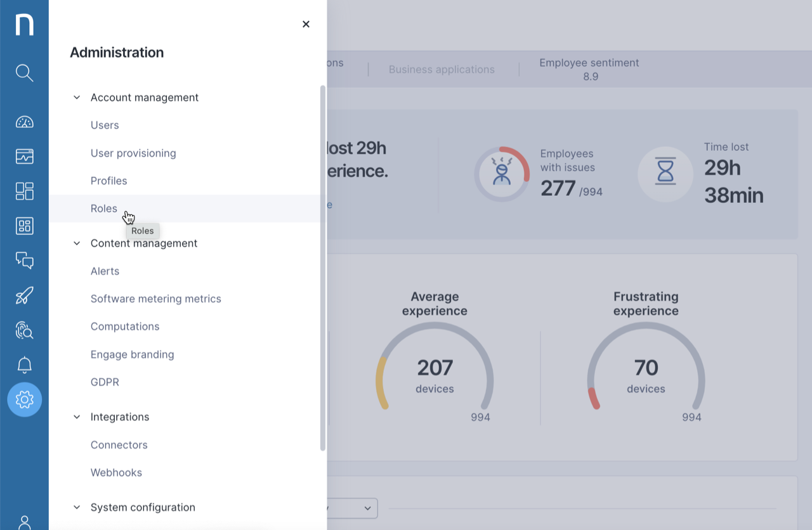Open the user account icon at bottom
The image size is (812, 530).
24,522
